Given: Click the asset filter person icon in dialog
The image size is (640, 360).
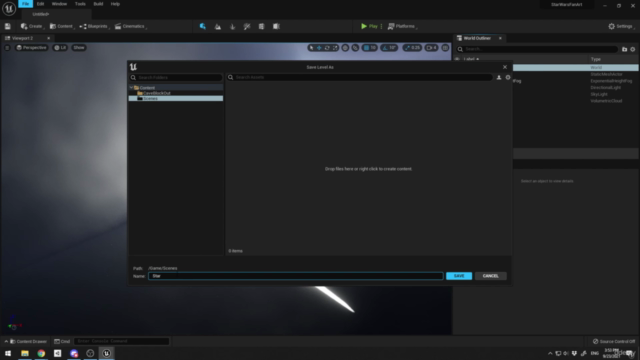Looking at the screenshot, I should [x=499, y=77].
